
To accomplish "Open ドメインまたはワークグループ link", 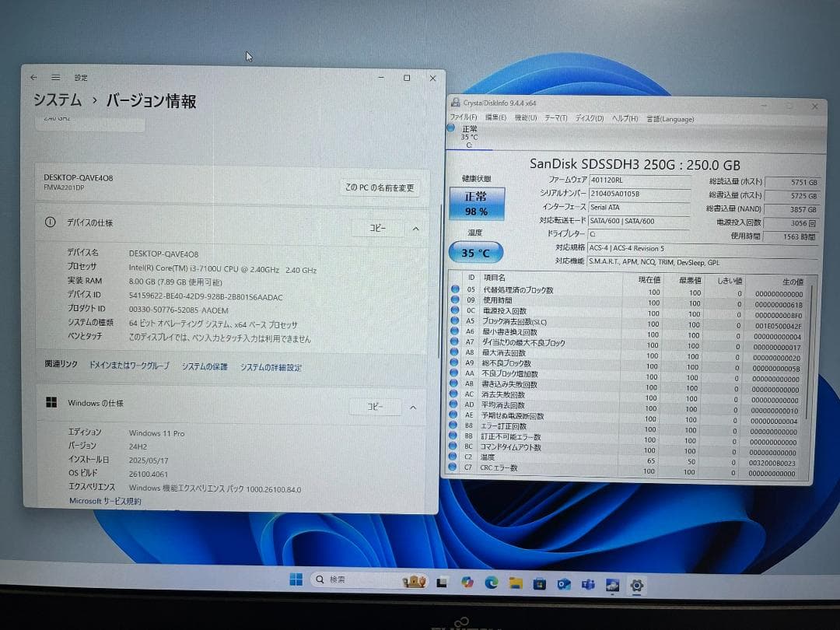I will (129, 366).
